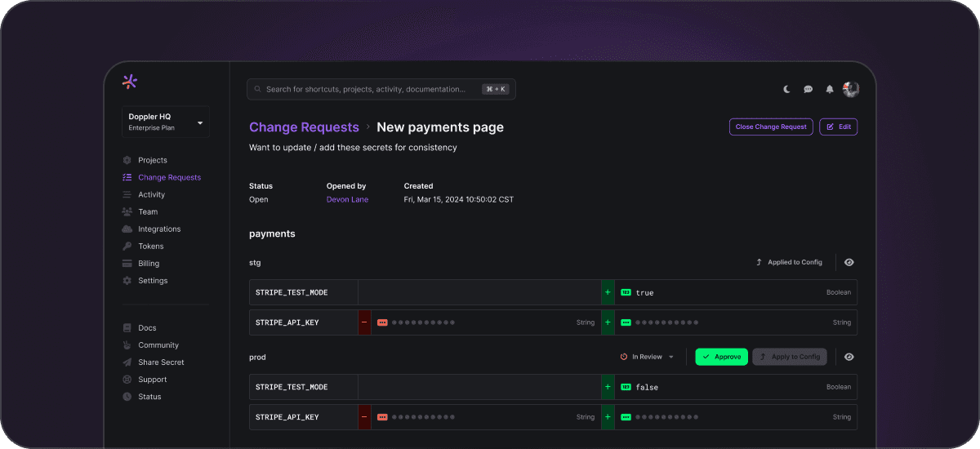
Task: Approve the prod change
Action: [x=721, y=357]
